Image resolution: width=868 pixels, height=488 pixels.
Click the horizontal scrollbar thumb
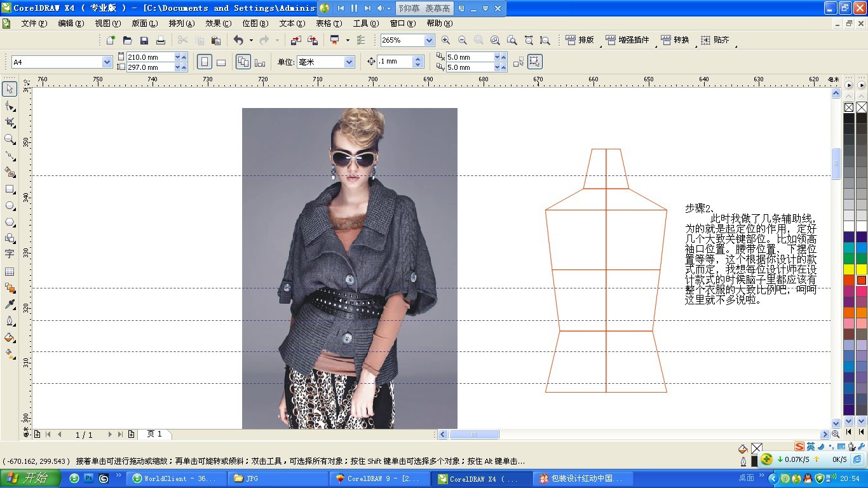474,435
